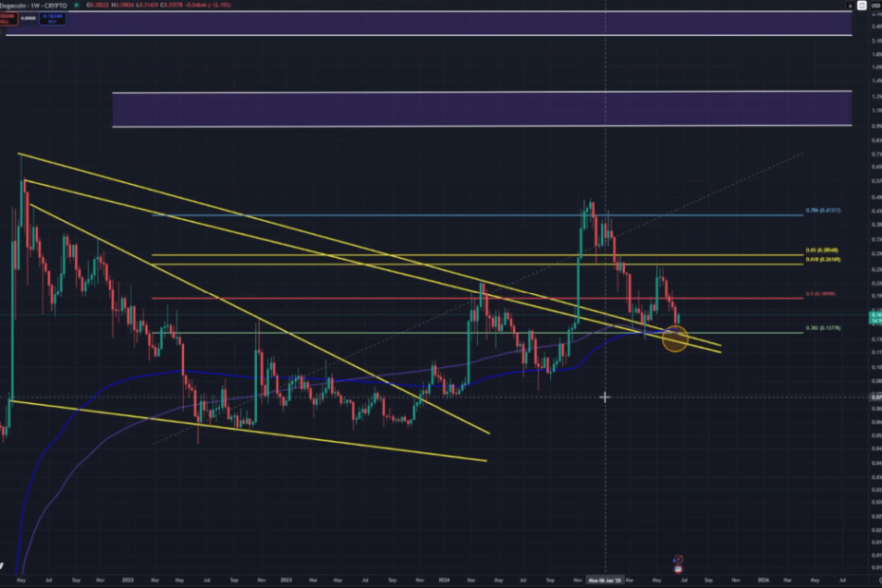882x588 pixels.
Task: Select the orange circle drawing on the trendline
Action: [674, 339]
